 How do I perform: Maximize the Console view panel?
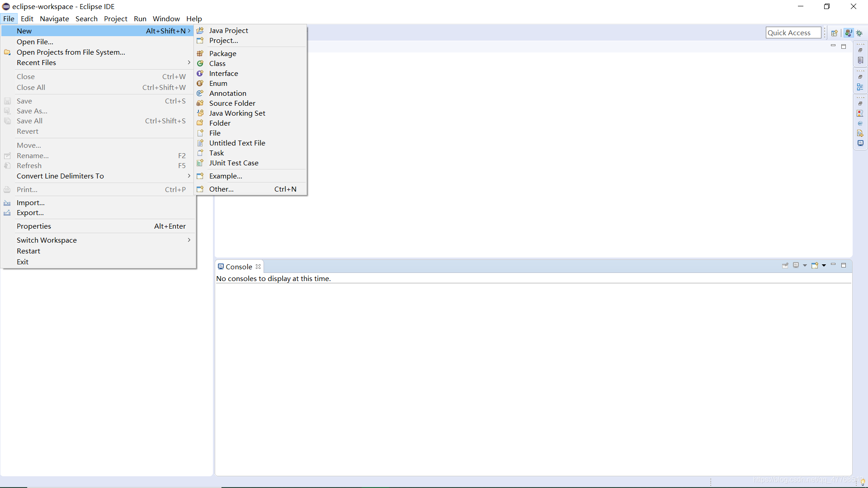click(844, 265)
